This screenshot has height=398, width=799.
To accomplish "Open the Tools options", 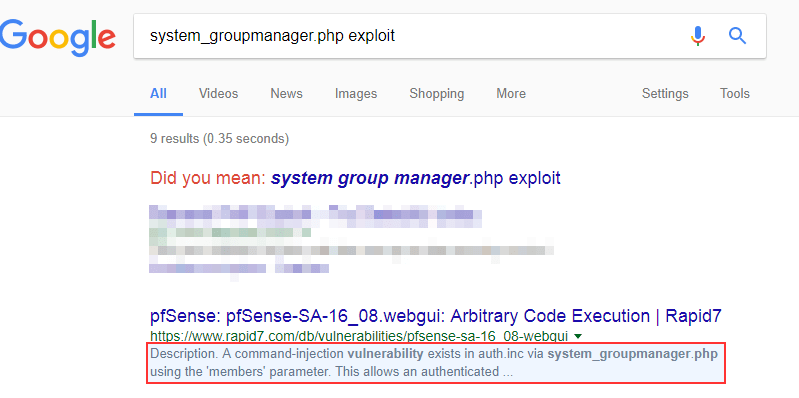I will tap(735, 94).
